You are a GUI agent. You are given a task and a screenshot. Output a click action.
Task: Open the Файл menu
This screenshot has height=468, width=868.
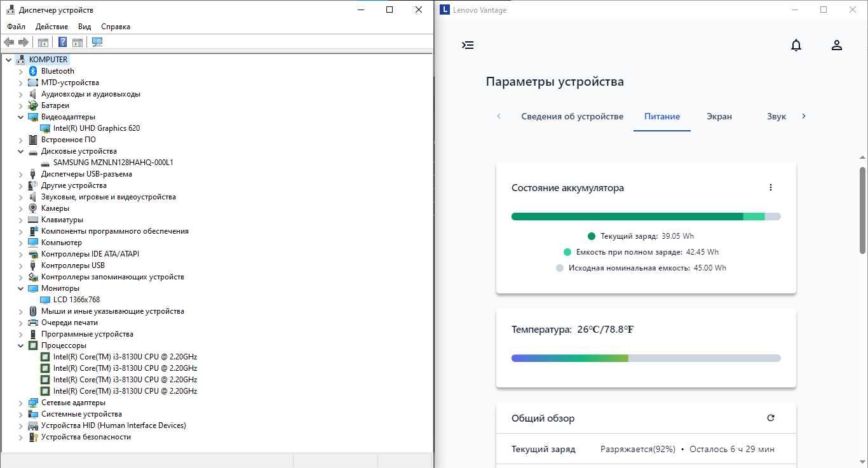[17, 27]
